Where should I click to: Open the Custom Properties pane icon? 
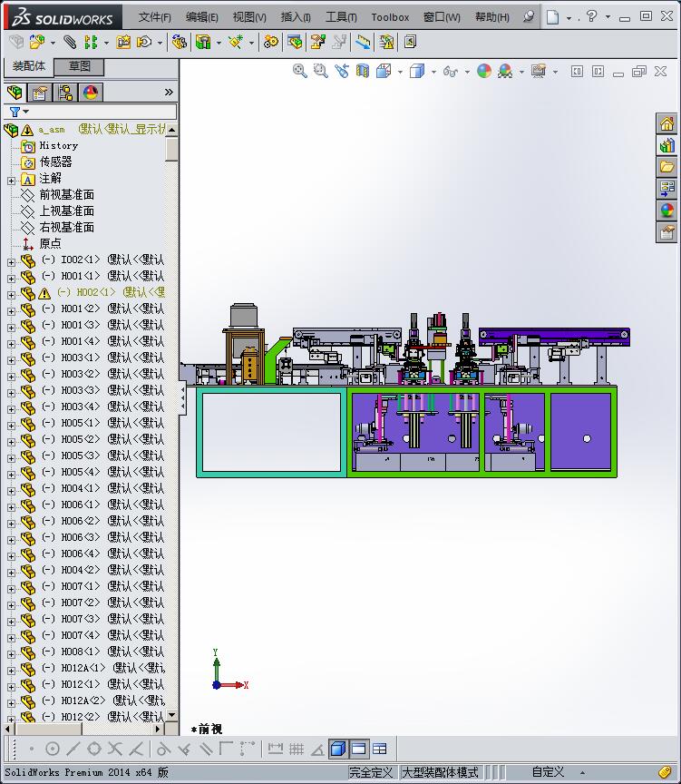(x=667, y=232)
